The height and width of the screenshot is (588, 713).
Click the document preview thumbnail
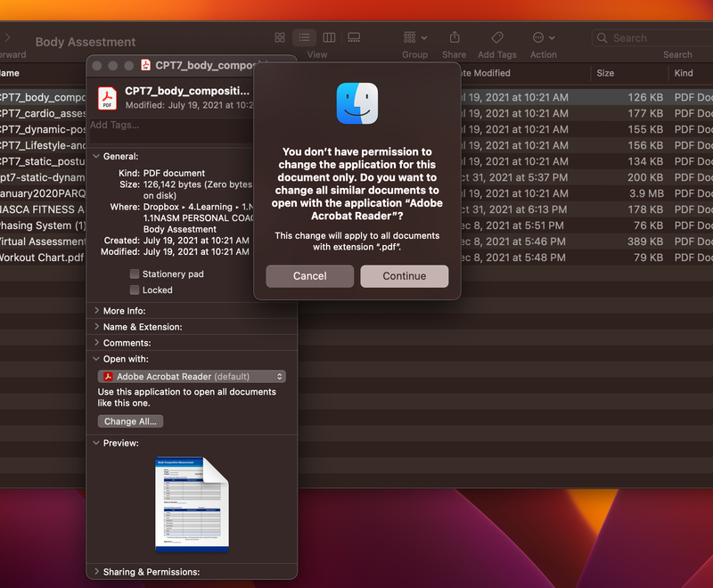(x=191, y=504)
